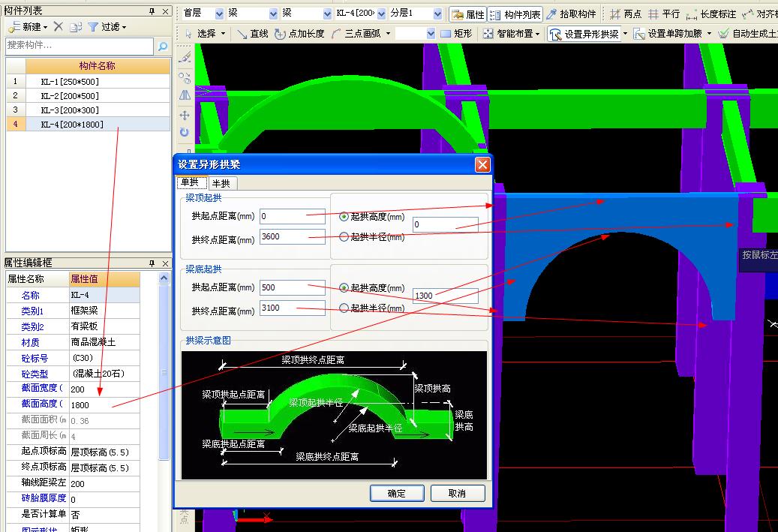Choose the 直线 line drawing tool
The height and width of the screenshot is (532, 778).
coord(252,34)
